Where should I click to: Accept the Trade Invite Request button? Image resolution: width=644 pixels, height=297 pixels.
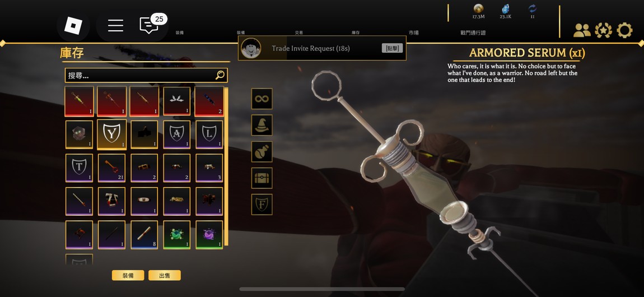coord(392,48)
